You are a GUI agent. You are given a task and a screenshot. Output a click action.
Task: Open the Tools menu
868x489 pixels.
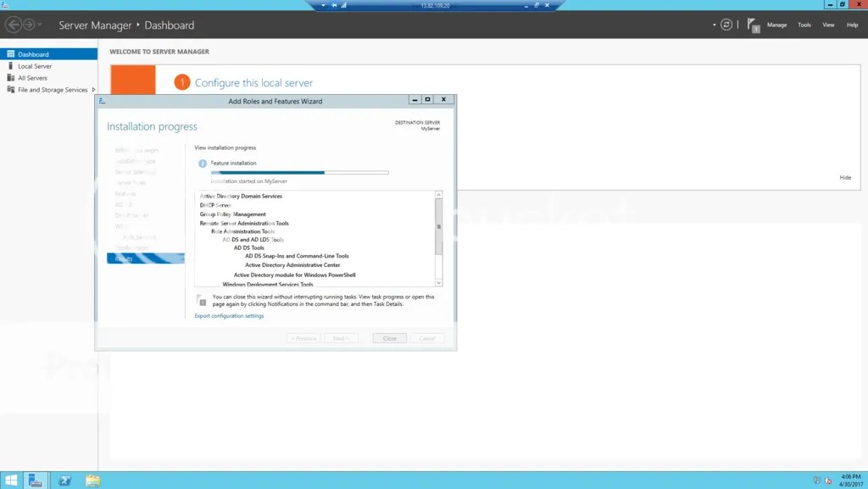pos(804,25)
